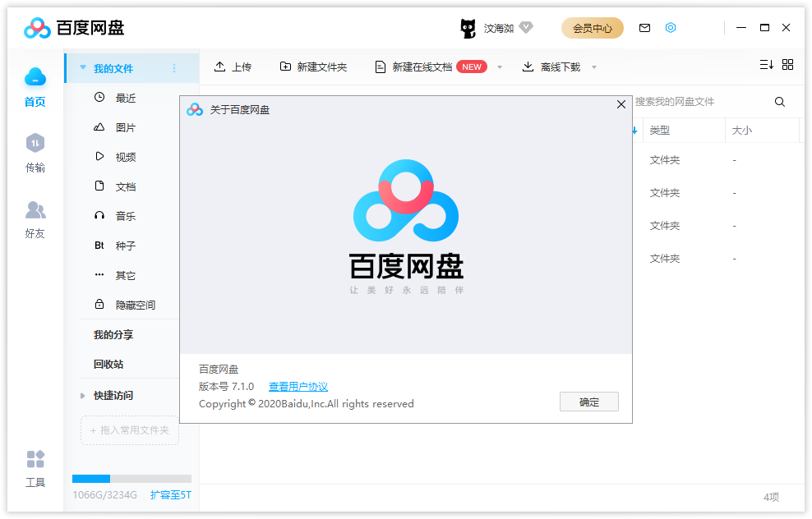Click the Bt 种子 icon
This screenshot has width=812, height=519.
pos(99,246)
